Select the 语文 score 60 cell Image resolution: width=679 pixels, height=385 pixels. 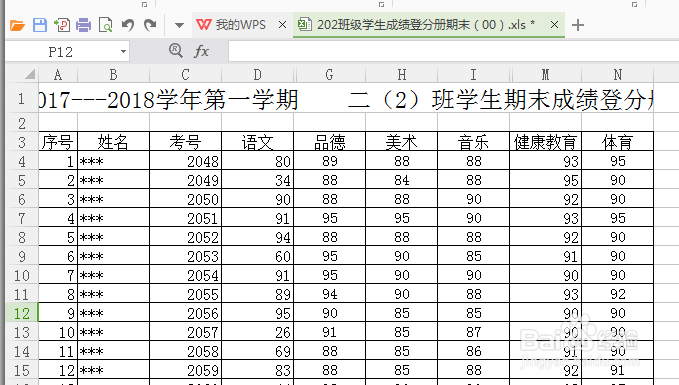258,256
